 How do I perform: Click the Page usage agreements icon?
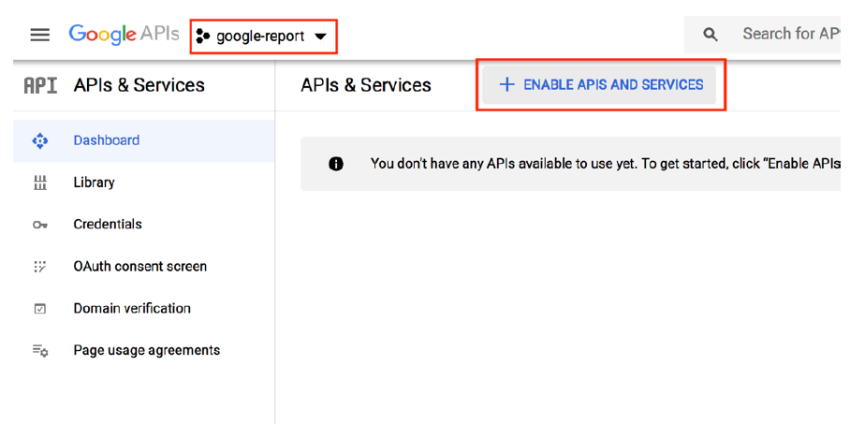pyautogui.click(x=40, y=351)
